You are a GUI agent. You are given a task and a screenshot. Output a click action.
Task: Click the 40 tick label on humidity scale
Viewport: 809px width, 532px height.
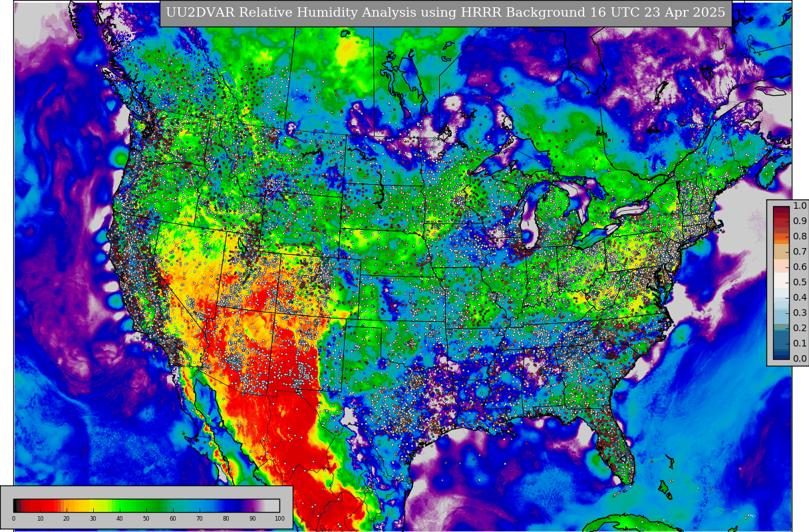(x=120, y=519)
